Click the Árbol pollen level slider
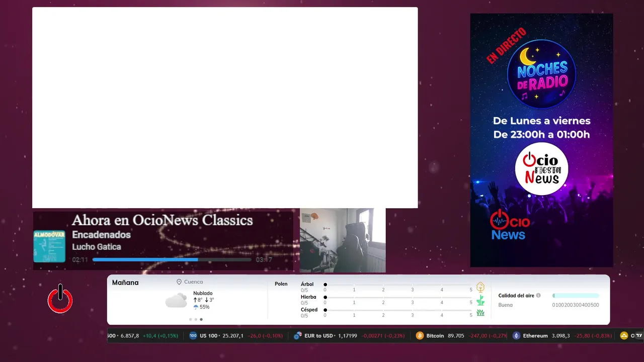This screenshot has height=362, width=644. (x=398, y=285)
